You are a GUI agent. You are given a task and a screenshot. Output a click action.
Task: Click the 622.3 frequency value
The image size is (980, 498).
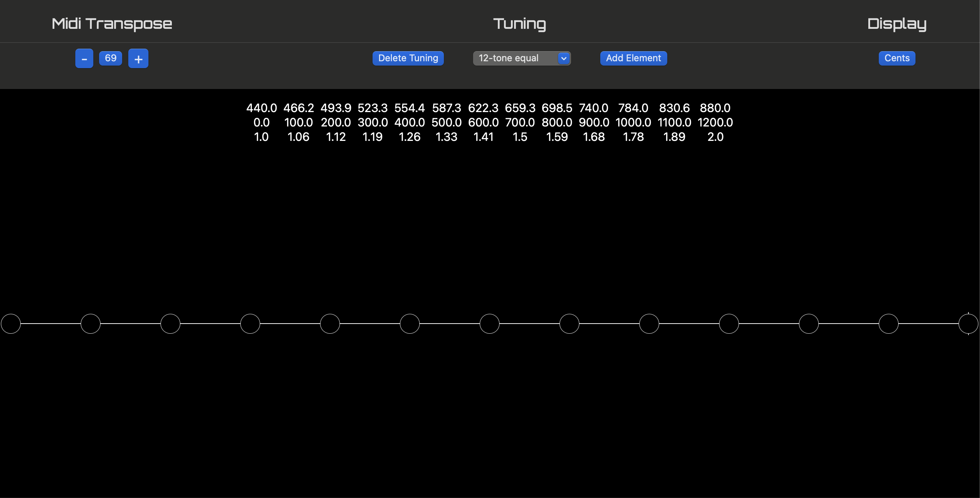click(x=483, y=108)
